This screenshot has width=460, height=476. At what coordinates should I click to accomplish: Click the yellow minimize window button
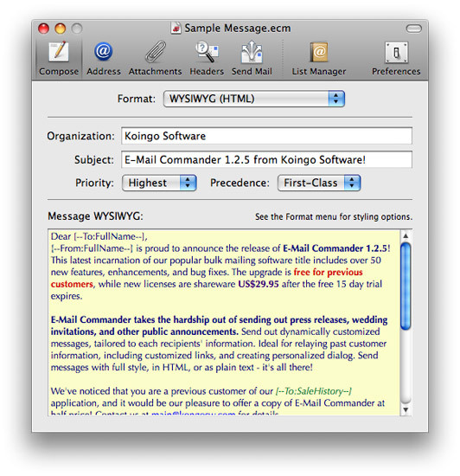(x=60, y=29)
